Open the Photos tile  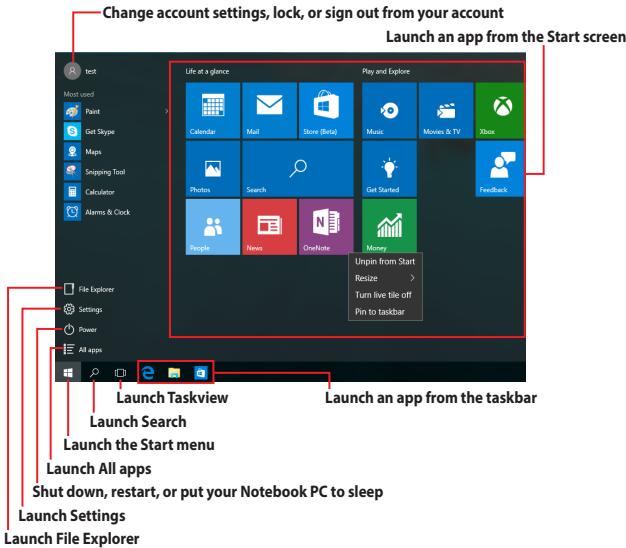click(213, 169)
